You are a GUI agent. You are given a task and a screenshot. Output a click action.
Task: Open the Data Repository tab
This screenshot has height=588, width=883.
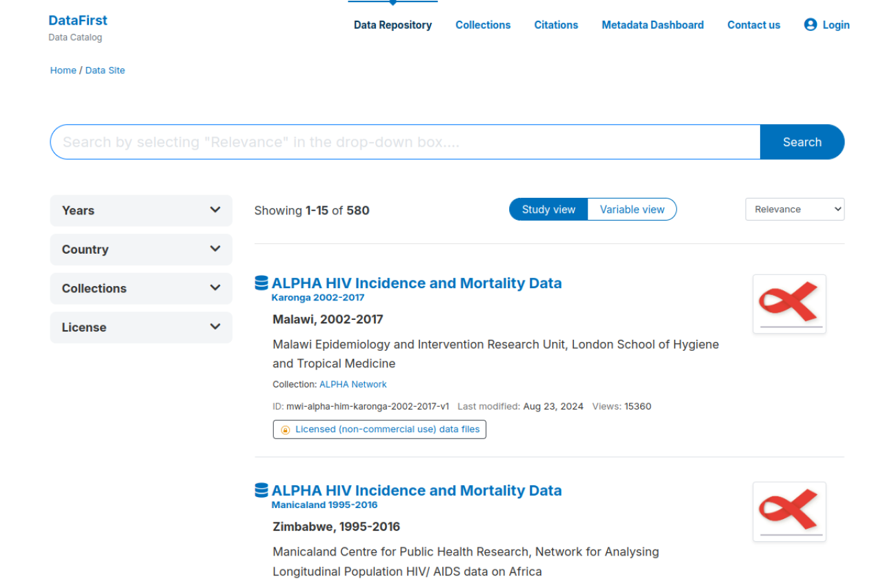(393, 25)
